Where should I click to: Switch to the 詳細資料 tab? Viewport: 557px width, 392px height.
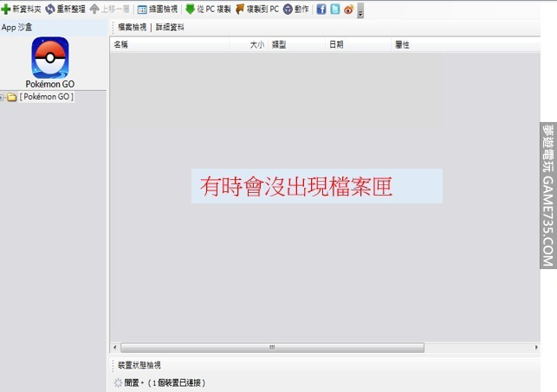[x=170, y=28]
